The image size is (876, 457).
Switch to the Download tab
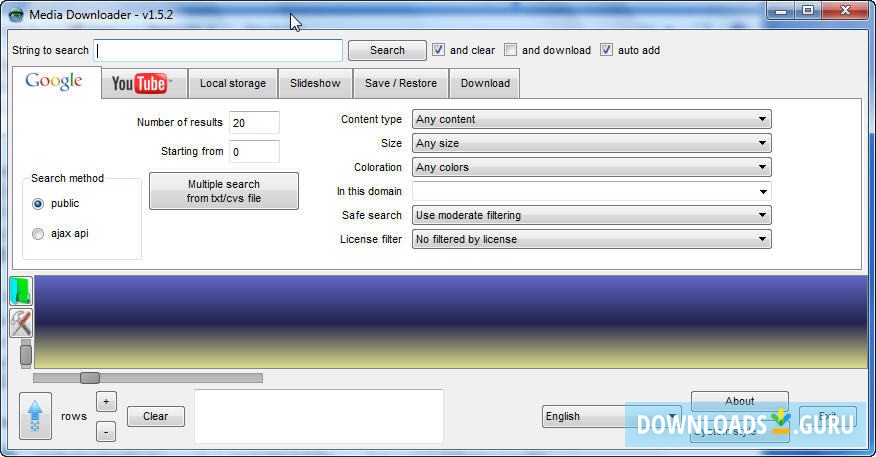(485, 84)
